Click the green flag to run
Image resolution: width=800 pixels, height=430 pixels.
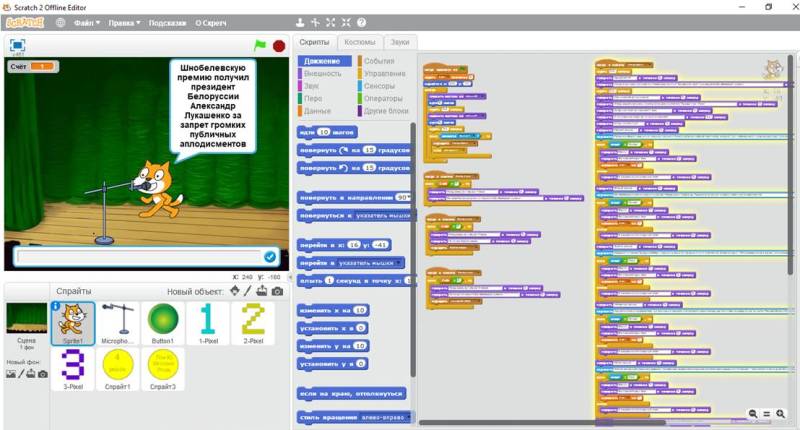coord(260,45)
